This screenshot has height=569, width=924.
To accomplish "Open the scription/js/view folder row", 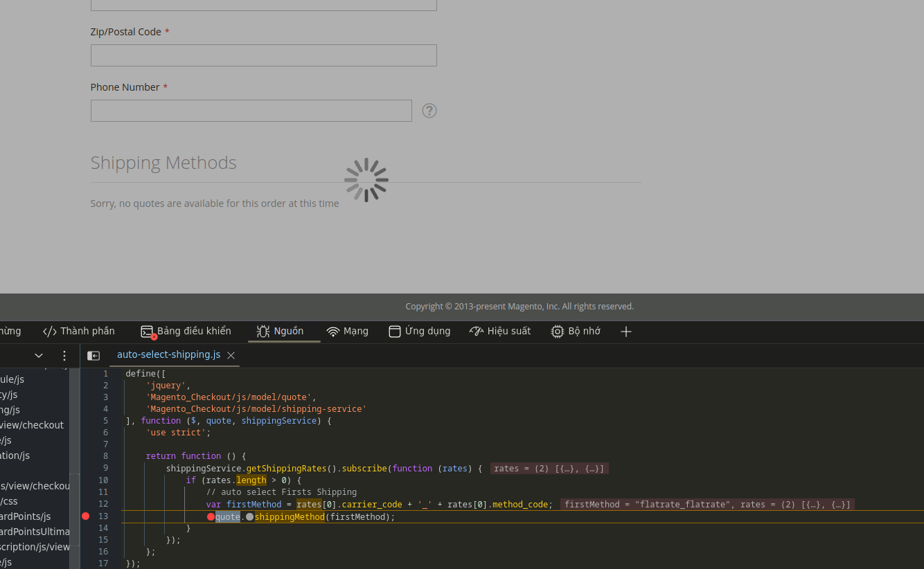I will [35, 547].
